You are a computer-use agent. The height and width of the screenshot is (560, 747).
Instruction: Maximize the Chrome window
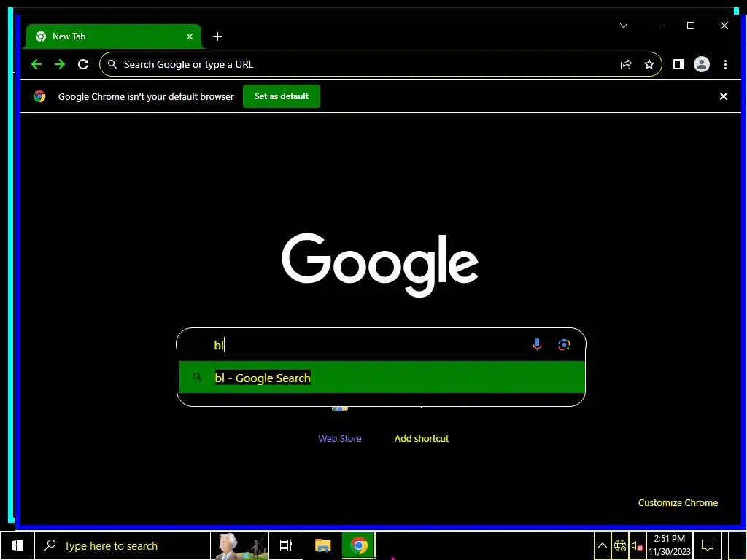coord(690,26)
